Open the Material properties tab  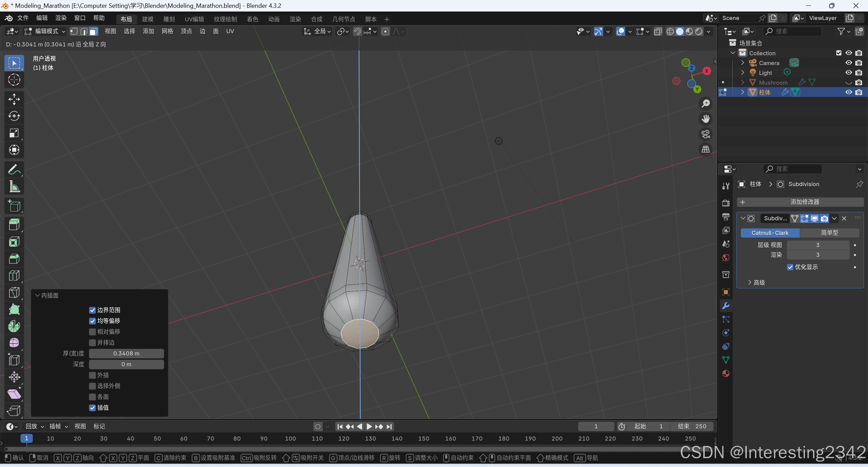726,373
